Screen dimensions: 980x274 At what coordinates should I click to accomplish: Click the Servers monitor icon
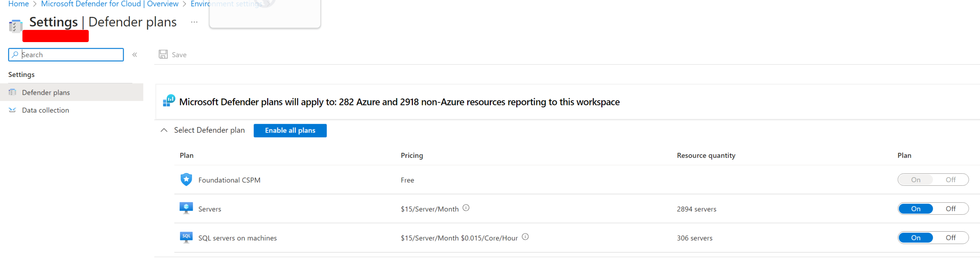click(186, 208)
